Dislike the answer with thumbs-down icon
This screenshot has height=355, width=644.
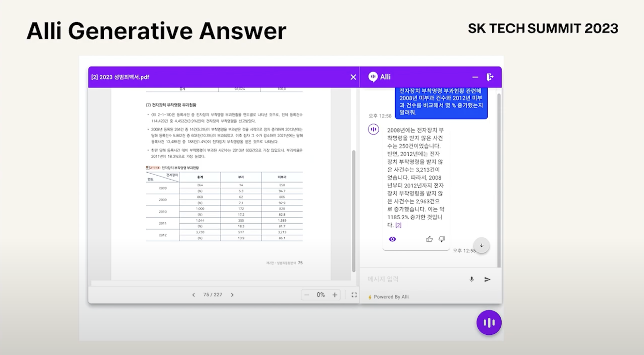point(442,239)
